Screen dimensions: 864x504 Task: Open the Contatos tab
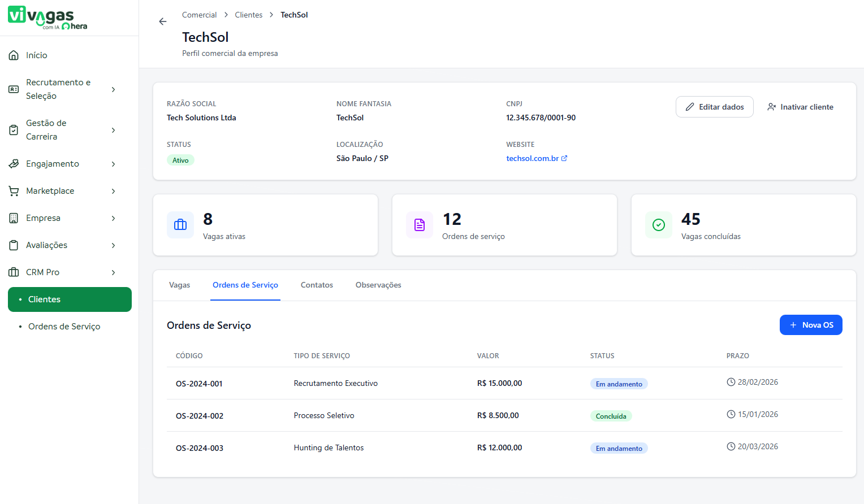click(x=317, y=285)
